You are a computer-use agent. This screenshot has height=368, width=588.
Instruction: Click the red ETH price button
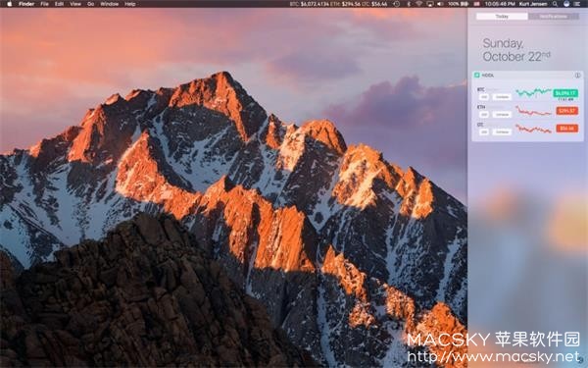[x=567, y=111]
